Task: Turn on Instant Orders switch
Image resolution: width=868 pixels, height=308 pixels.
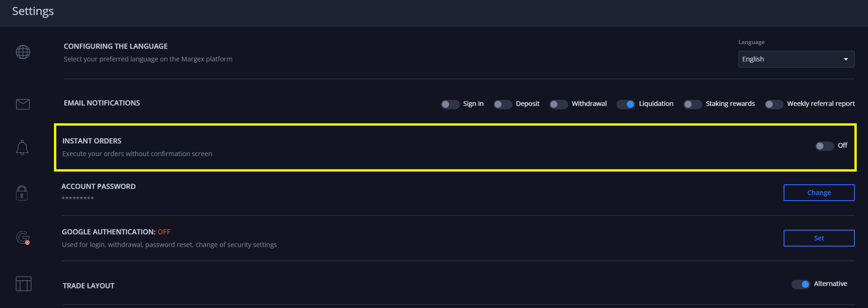Action: [824, 146]
